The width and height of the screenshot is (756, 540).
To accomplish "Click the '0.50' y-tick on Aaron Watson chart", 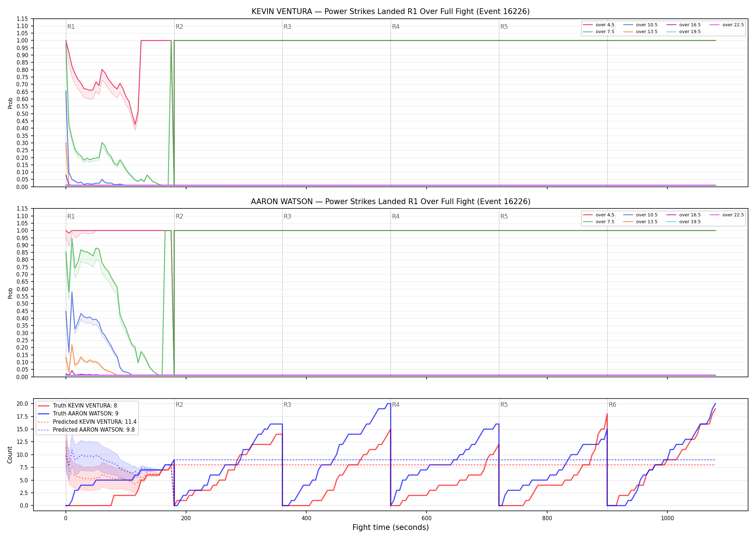I will click(22, 303).
